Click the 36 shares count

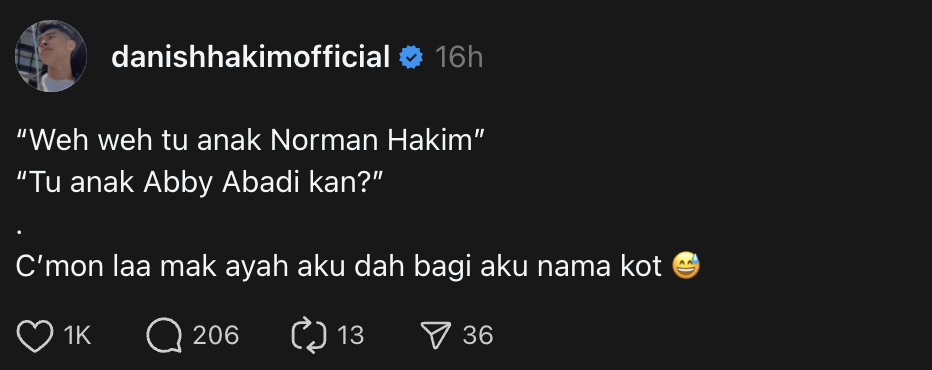[478, 335]
